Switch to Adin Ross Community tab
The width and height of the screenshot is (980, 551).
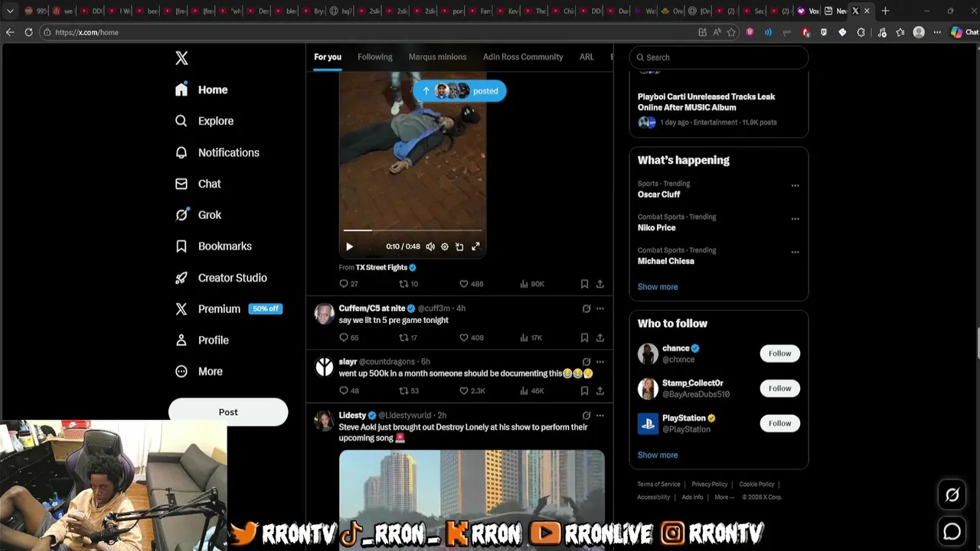523,57
